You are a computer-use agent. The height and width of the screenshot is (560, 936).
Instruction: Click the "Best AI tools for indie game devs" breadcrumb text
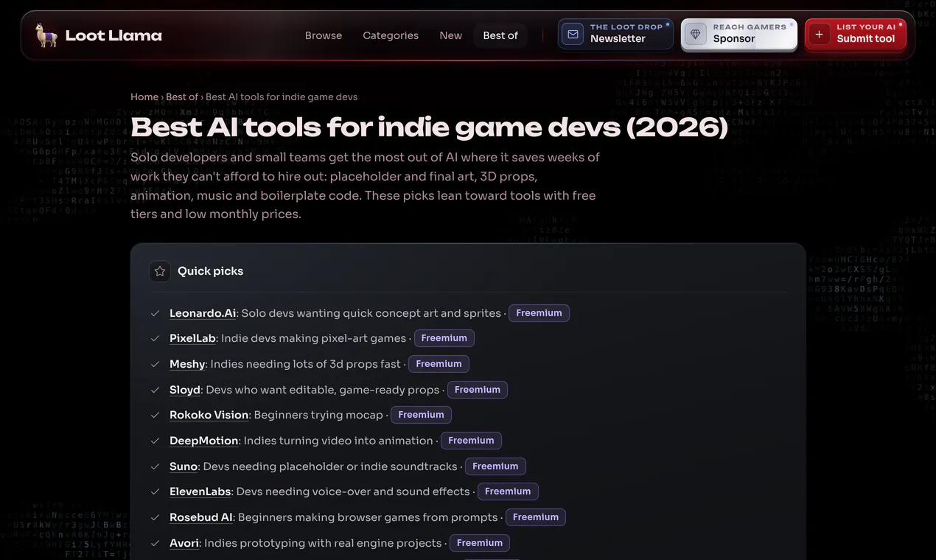point(282,97)
